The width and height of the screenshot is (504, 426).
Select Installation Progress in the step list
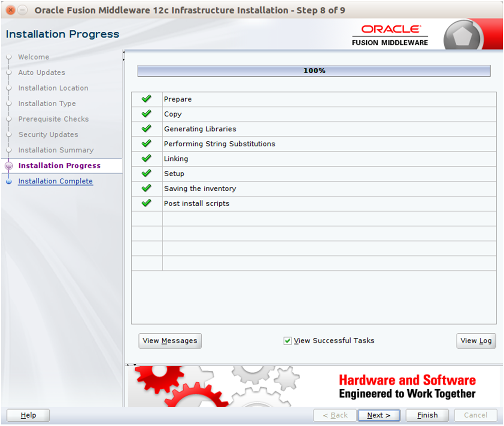60,165
